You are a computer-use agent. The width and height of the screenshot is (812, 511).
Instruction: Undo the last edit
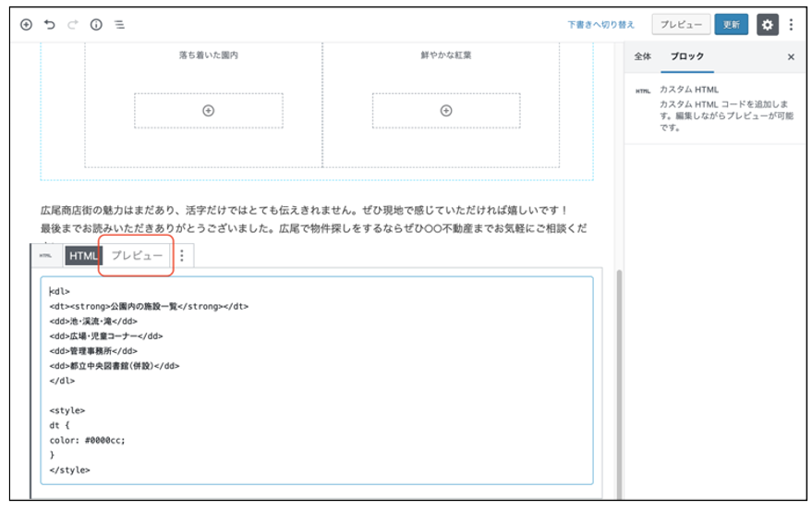(x=50, y=25)
